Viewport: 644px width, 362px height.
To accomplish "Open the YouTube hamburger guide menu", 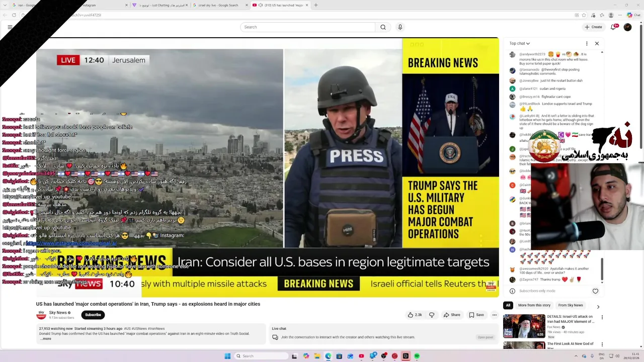I will (10, 27).
